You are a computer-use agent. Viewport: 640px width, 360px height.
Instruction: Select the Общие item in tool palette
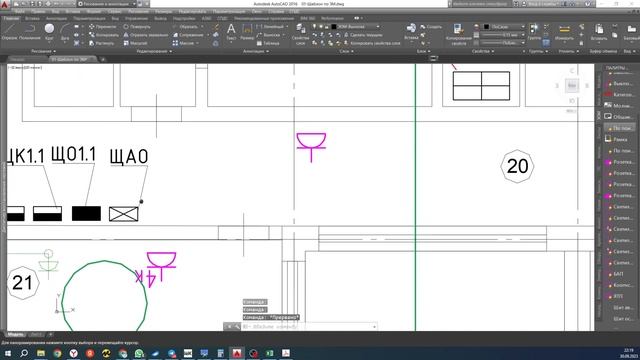coord(620,117)
